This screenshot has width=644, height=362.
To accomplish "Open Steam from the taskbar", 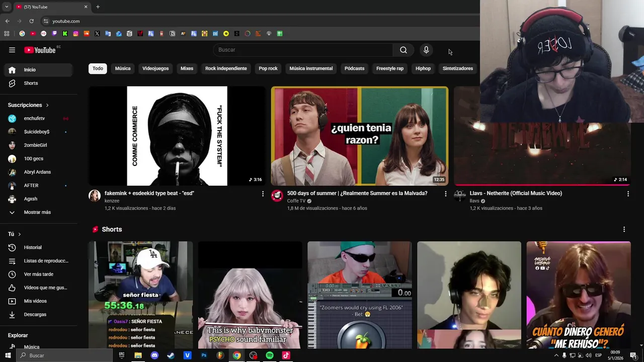I will [x=171, y=355].
